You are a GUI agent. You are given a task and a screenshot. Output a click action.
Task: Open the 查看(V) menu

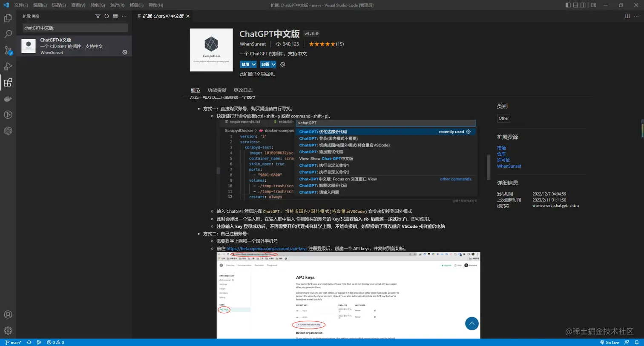(x=78, y=5)
